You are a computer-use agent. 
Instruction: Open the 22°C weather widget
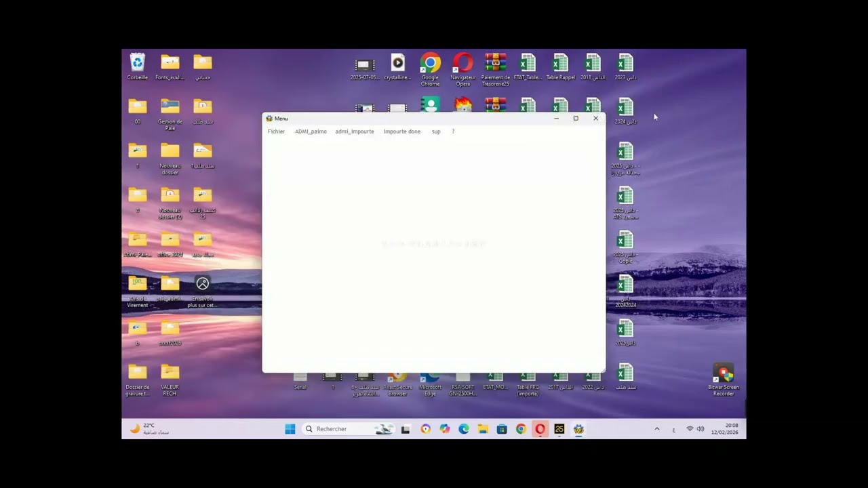pos(150,429)
